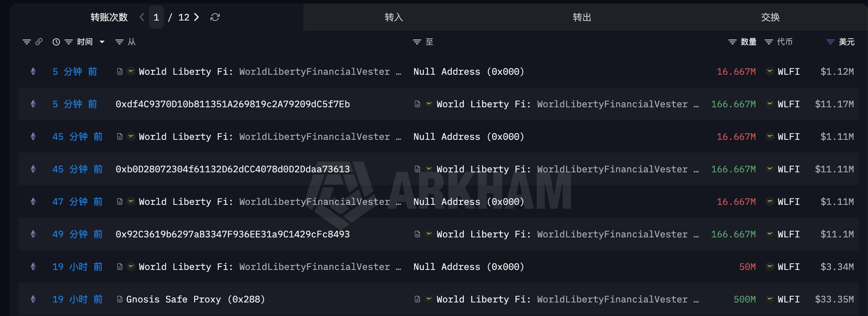
Task: Click the $33.35M USD value
Action: 834,299
